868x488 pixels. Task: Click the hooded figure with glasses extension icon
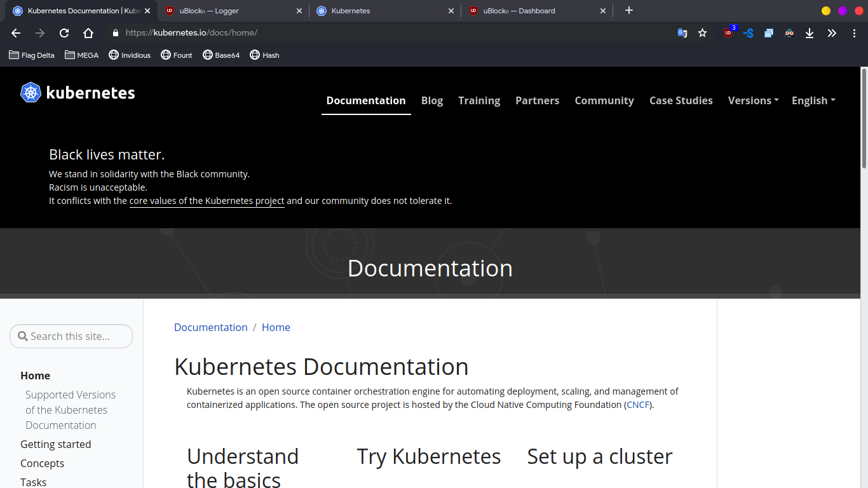pos(789,33)
